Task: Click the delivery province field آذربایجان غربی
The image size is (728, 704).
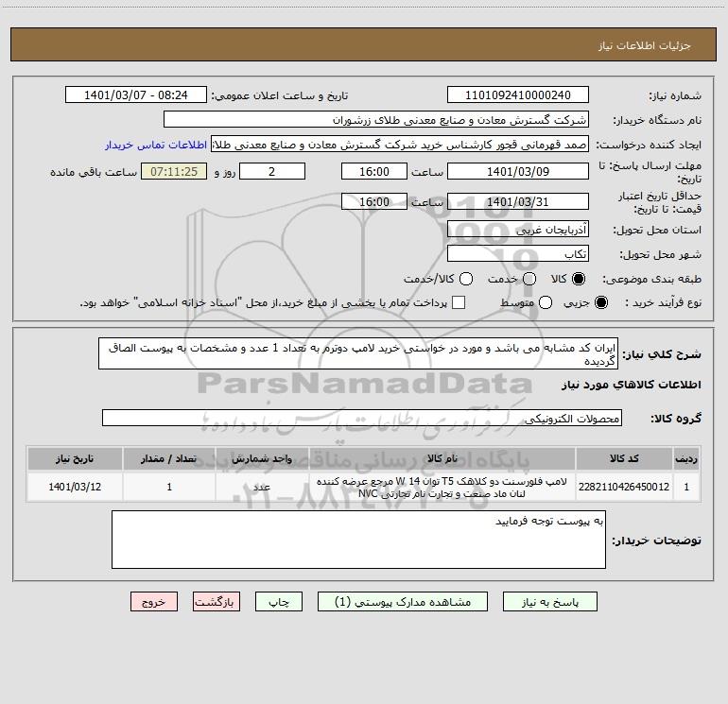Action: [518, 230]
